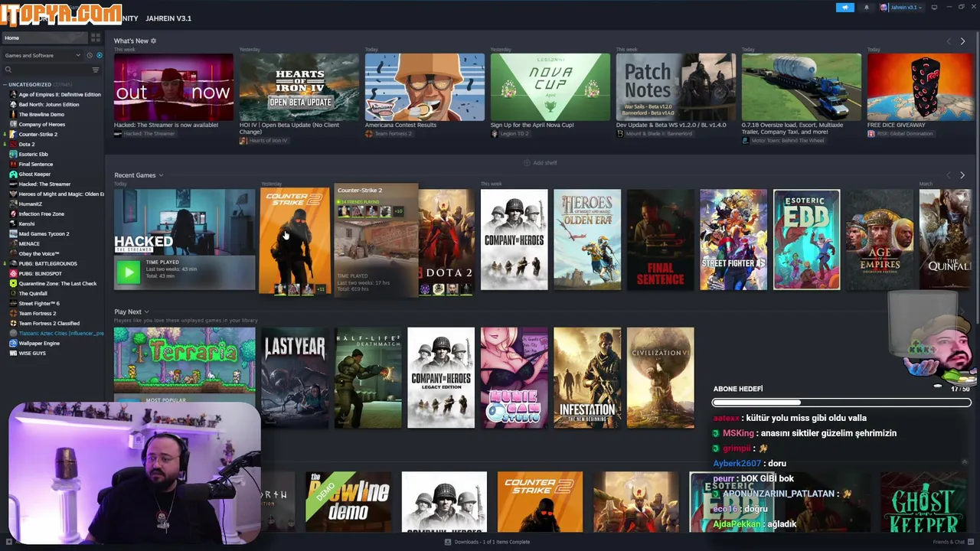The width and height of the screenshot is (980, 551).
Task: Play Hacked: The Streamer green button
Action: coord(129,272)
